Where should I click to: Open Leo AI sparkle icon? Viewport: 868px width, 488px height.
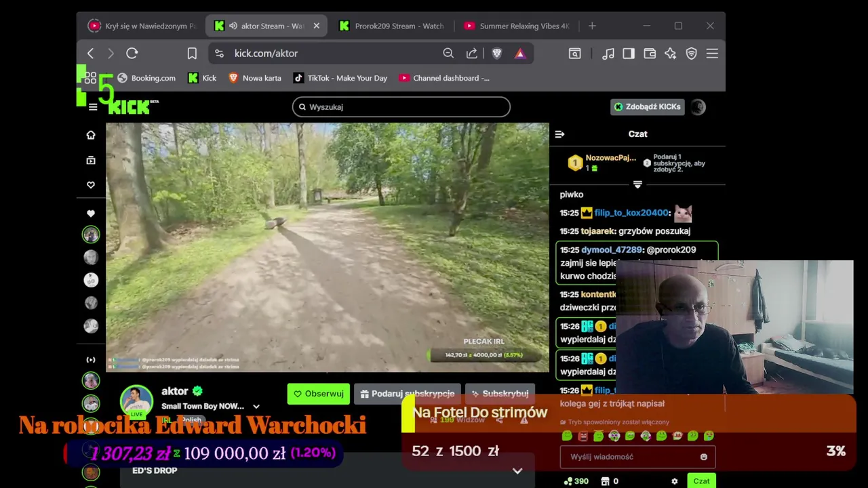tap(671, 53)
